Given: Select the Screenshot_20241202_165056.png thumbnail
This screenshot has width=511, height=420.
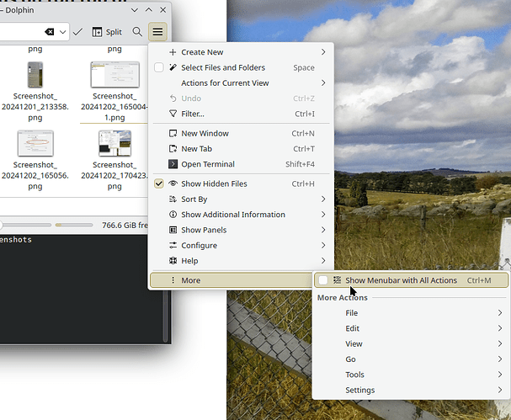Looking at the screenshot, I should [35, 143].
